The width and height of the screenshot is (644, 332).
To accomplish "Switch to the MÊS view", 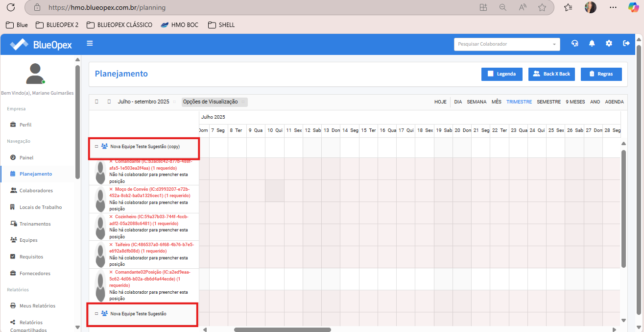I will click(497, 102).
